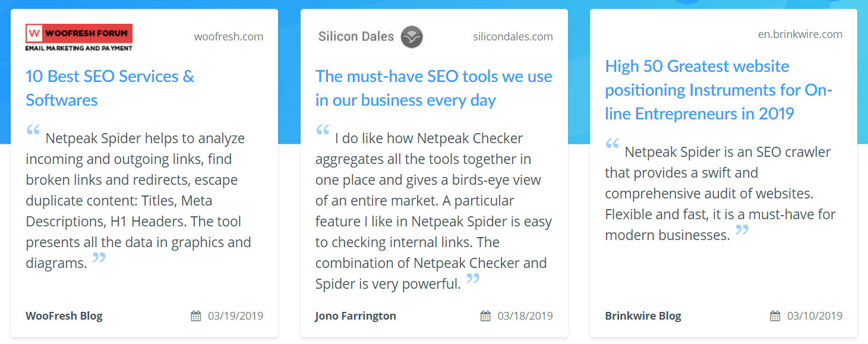The height and width of the screenshot is (344, 868).
Task: Click the author name Brinkwire Blog
Action: pos(643,316)
